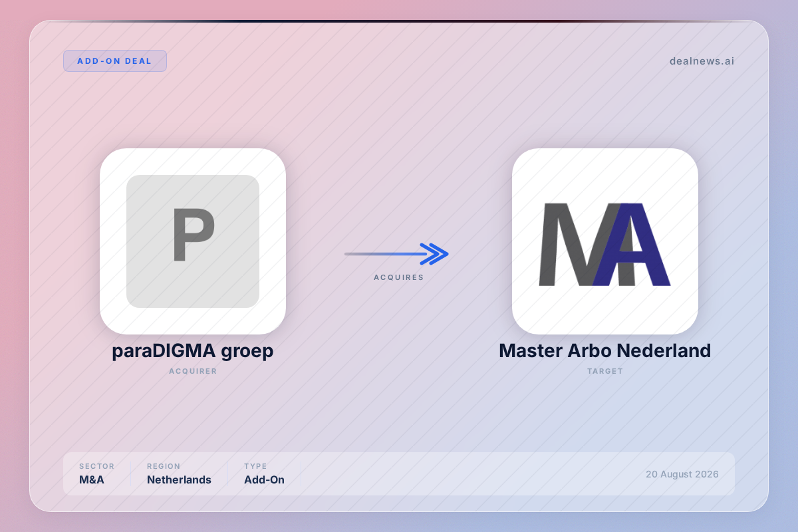Click the SECTOR field label
The image size is (798, 532).
97,466
